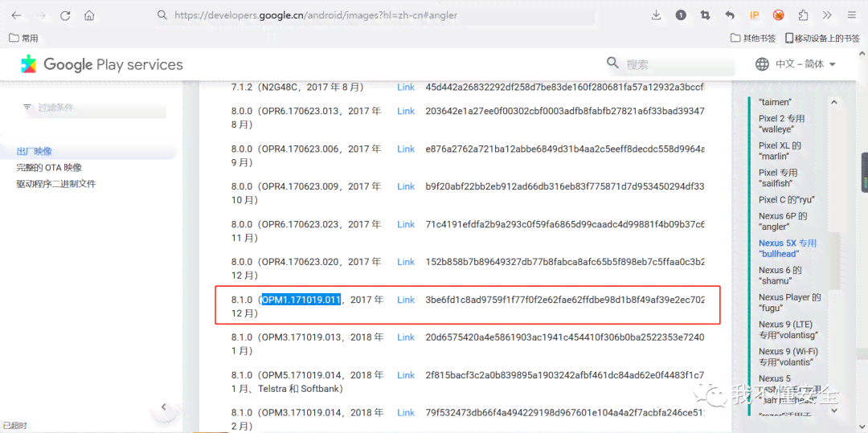
Task: Jump to Pixel XL "marlin" section
Action: tap(780, 151)
